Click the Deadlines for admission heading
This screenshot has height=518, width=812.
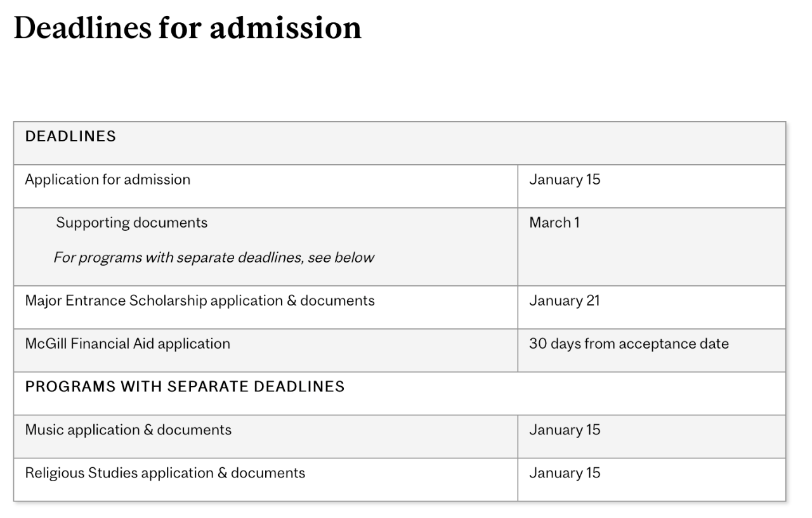tap(188, 28)
